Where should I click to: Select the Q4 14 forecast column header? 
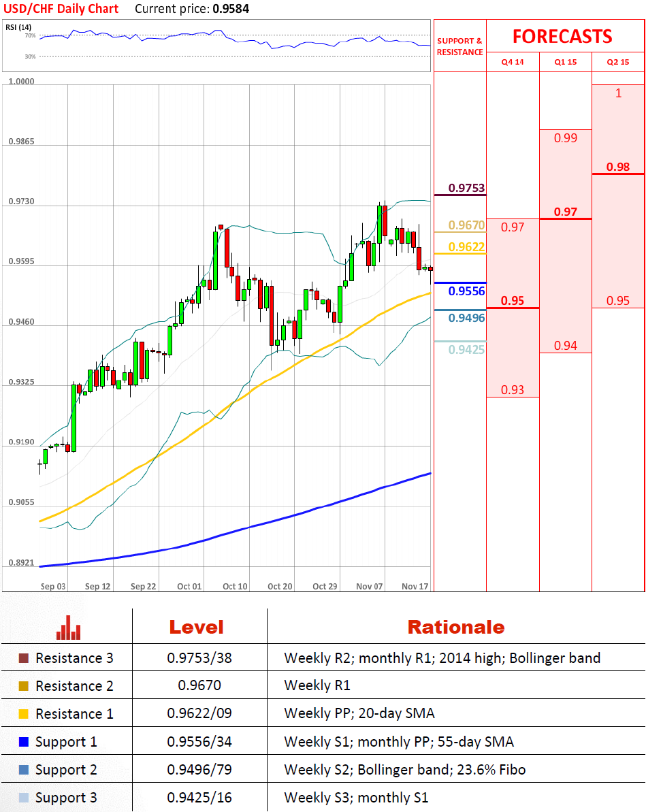coord(513,62)
